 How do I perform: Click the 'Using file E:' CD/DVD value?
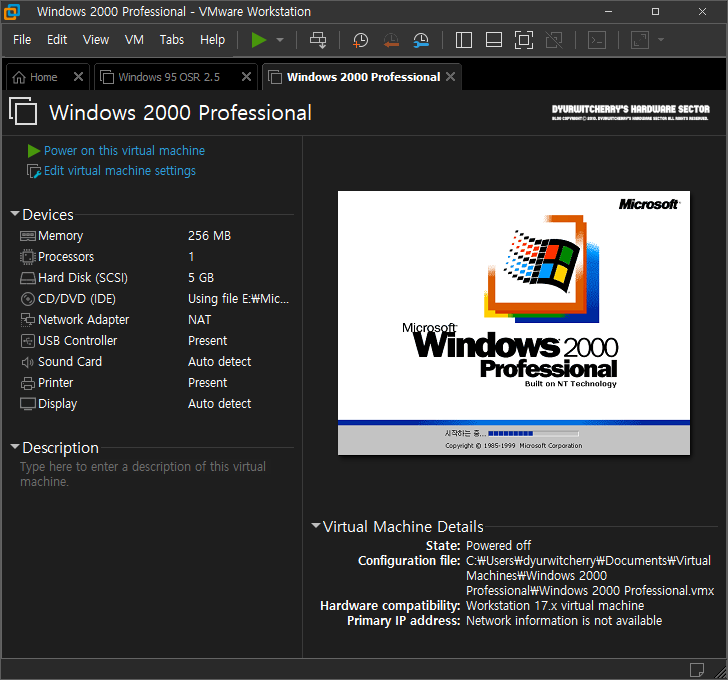pyautogui.click(x=238, y=299)
